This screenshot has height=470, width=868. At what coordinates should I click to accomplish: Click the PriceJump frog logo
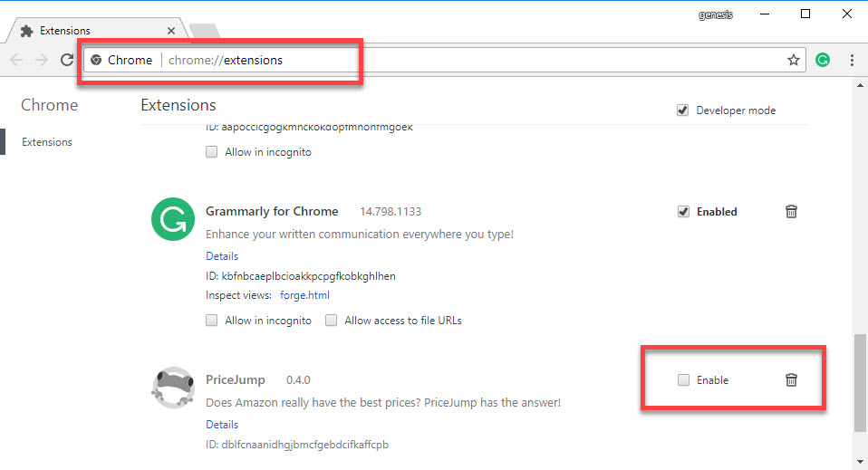coord(173,388)
